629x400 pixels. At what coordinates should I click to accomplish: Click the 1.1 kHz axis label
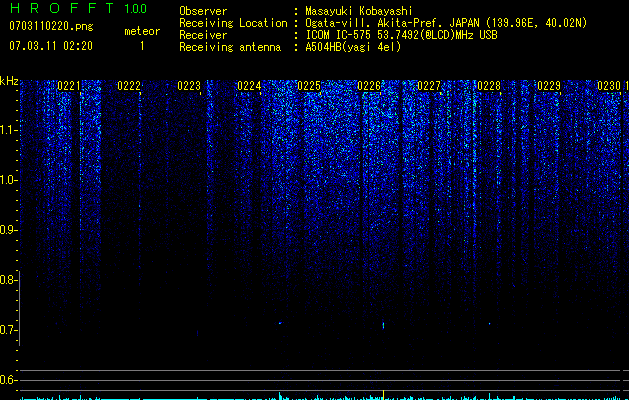coord(8,130)
